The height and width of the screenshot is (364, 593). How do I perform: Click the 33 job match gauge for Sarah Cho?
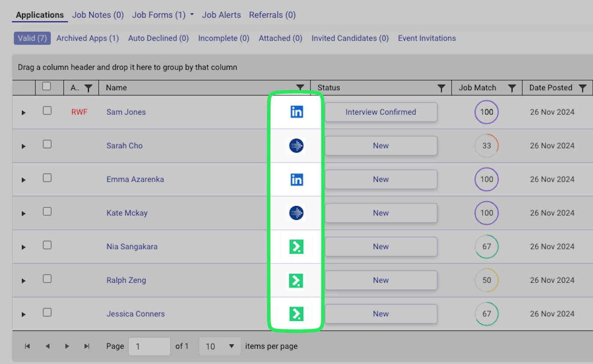(487, 146)
